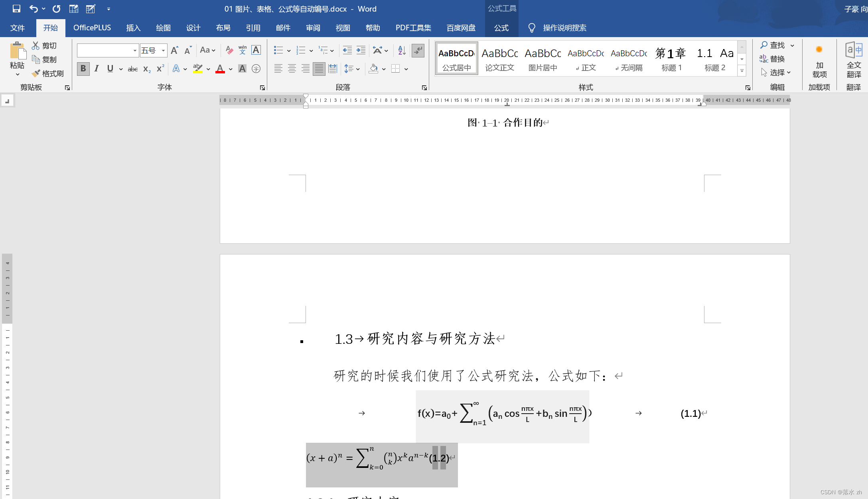868x499 pixels.
Task: Open the 文件 menu
Action: coord(18,28)
